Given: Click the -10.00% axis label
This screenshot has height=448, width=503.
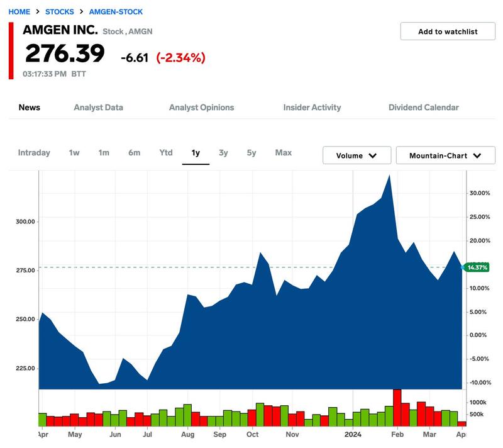Looking at the screenshot, I should point(480,383).
